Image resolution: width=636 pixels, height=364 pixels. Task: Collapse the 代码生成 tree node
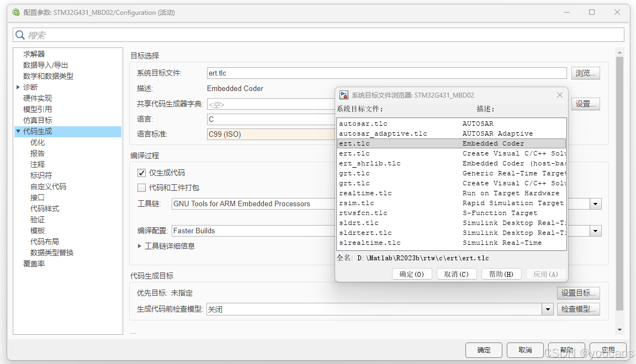point(18,131)
